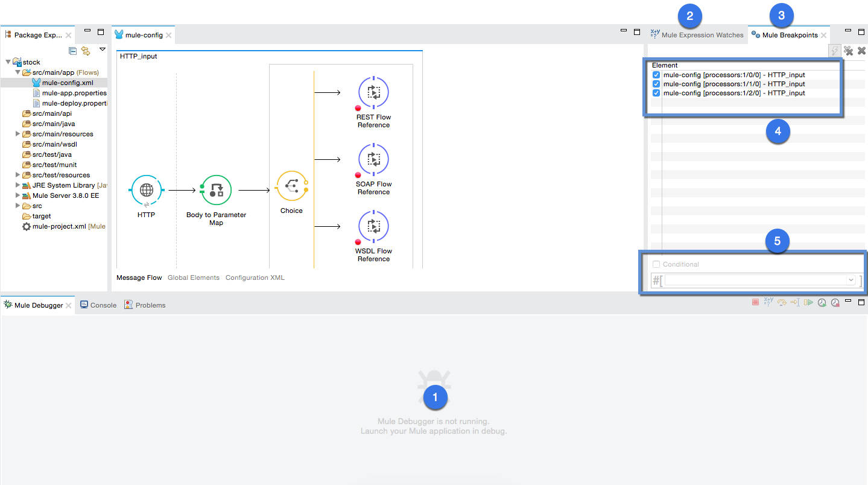Viewport: 868px width, 485px height.
Task: Click the Body to Parameter Map transformer
Action: (x=215, y=190)
